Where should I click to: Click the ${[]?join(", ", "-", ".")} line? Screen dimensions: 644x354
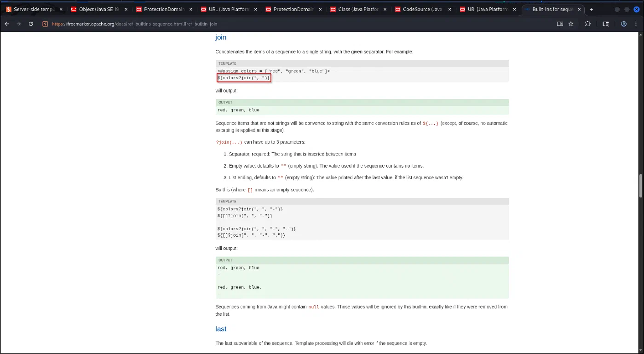(252, 235)
